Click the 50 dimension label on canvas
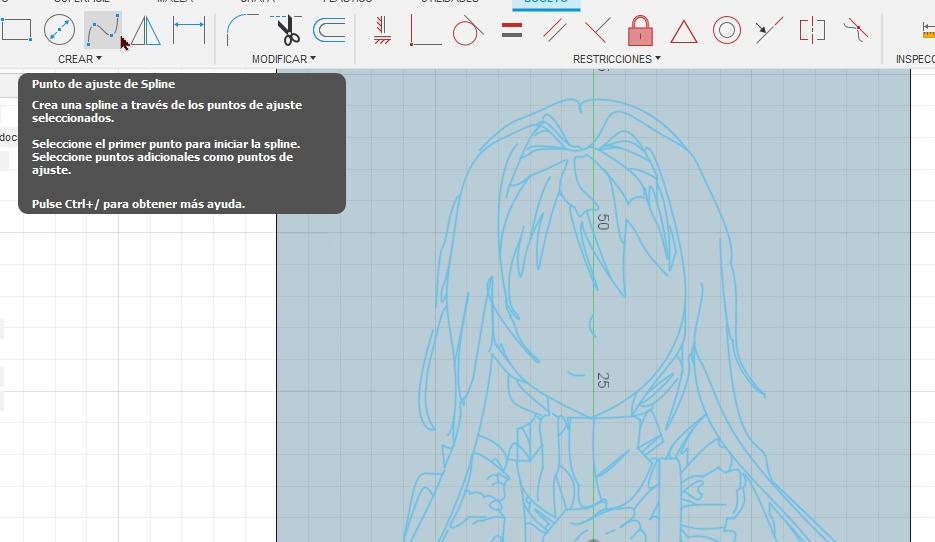The image size is (935, 542). pos(603,222)
